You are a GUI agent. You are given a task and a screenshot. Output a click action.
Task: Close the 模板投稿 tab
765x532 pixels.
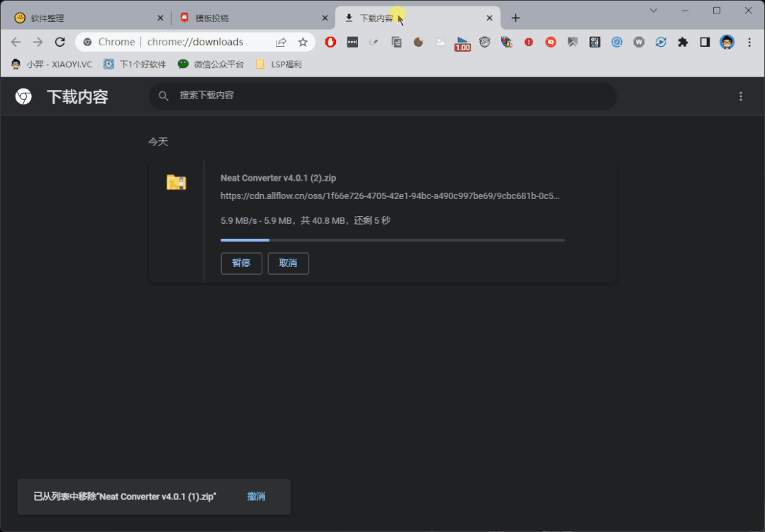(x=325, y=18)
